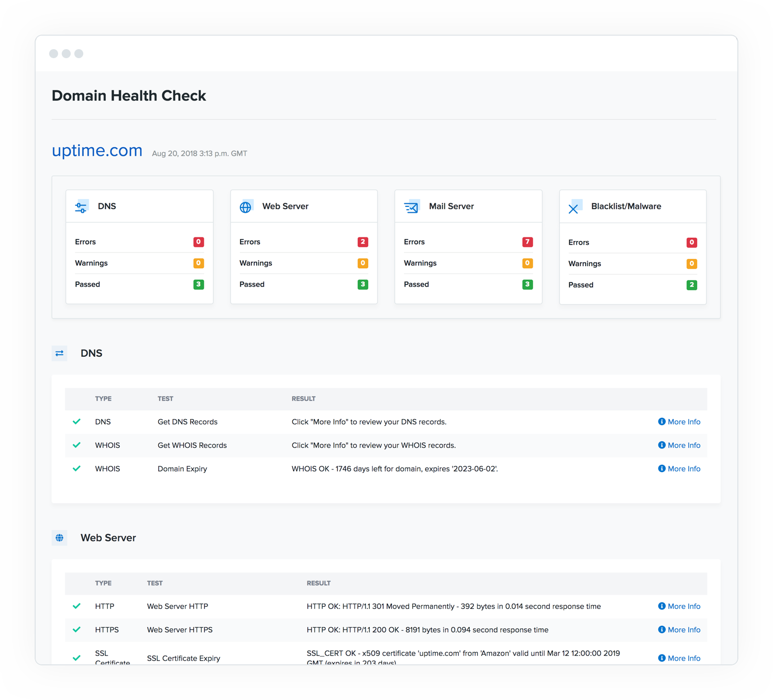
Task: Click the Mail Server card Warnings badge
Action: click(527, 263)
